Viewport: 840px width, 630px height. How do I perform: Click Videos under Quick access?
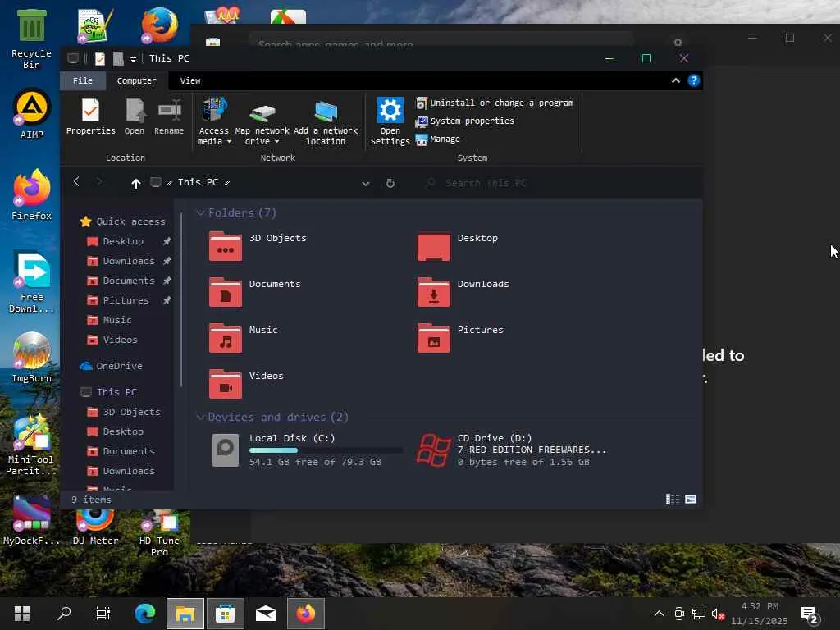point(120,340)
